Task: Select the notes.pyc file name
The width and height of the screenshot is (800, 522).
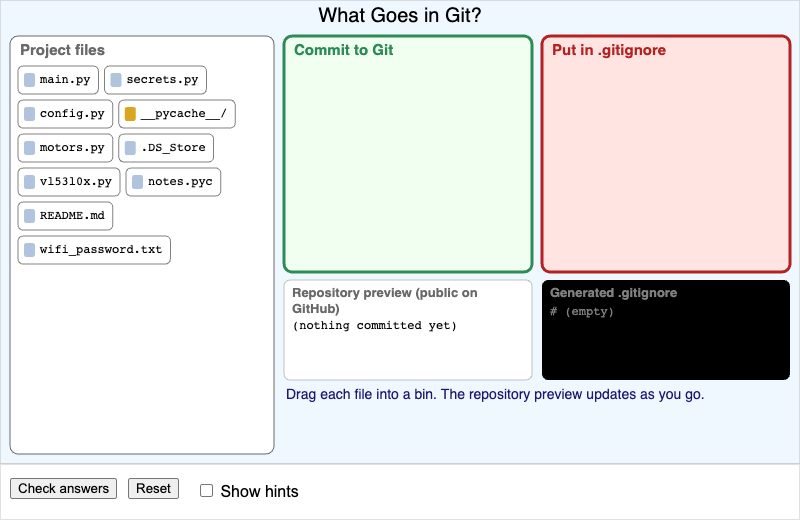Action: click(180, 182)
